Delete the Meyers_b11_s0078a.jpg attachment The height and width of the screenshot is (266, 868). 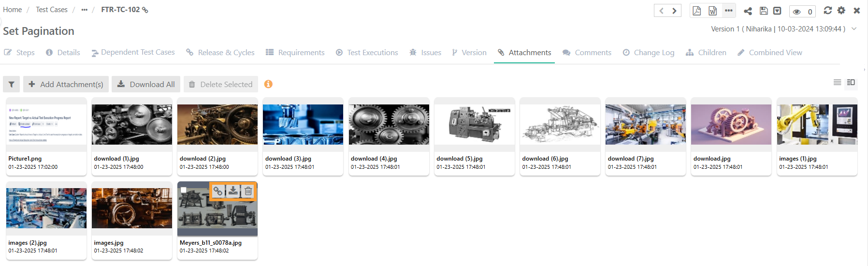point(248,191)
